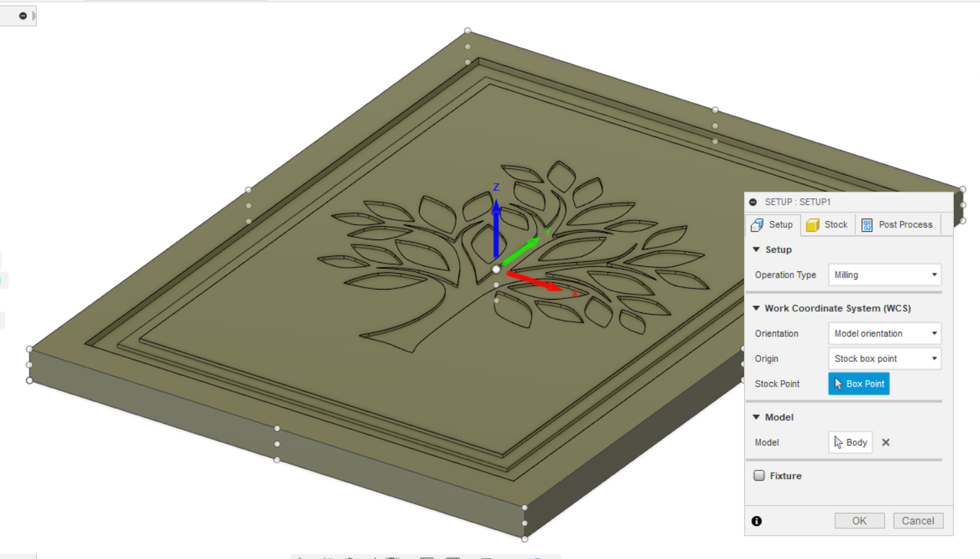Viewport: 980px width, 559px height.
Task: Click the info icon in the Setup dialog
Action: [x=757, y=521]
